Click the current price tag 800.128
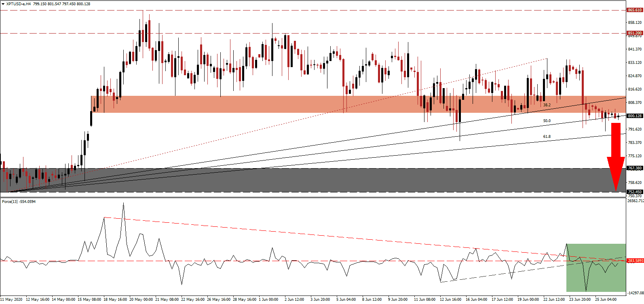Screen dimensions: 644x304 [634, 116]
